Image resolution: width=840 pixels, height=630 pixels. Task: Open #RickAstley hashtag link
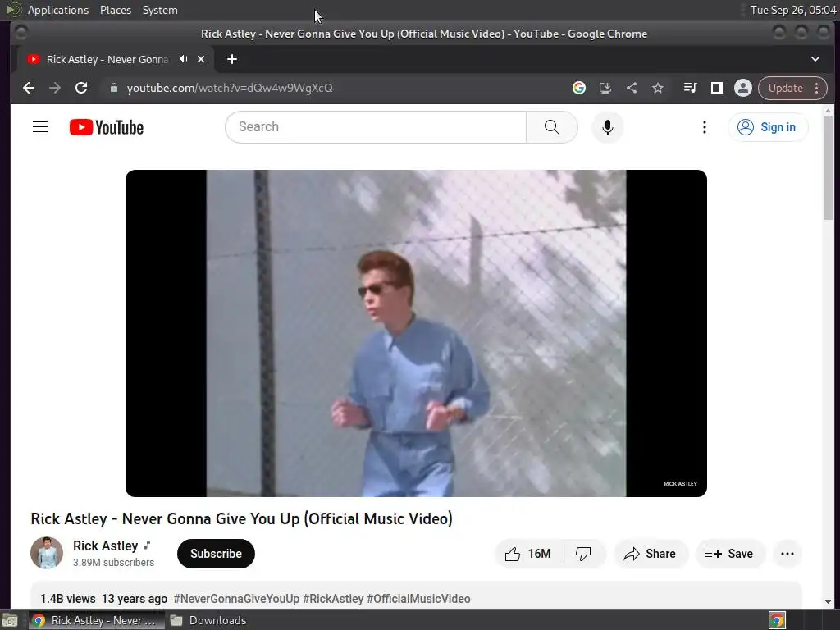[333, 598]
